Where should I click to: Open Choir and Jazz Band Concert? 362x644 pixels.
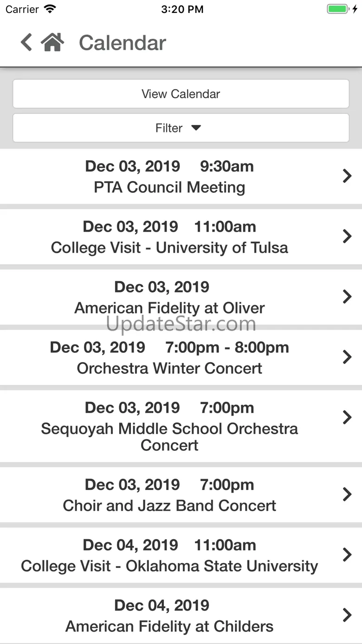(x=181, y=495)
